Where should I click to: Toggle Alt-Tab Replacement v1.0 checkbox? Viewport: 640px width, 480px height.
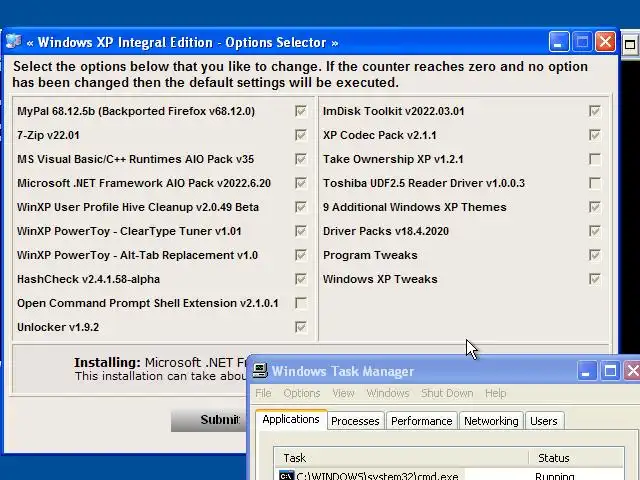pos(301,255)
